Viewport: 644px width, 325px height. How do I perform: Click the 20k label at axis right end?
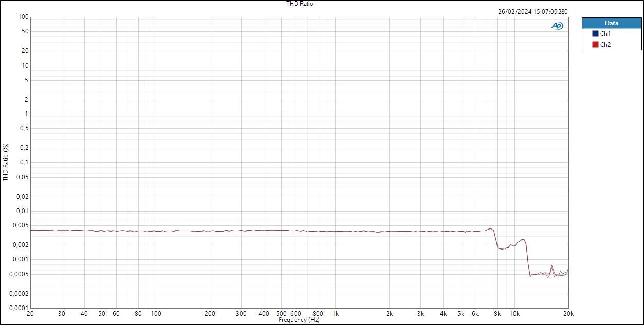[567, 312]
